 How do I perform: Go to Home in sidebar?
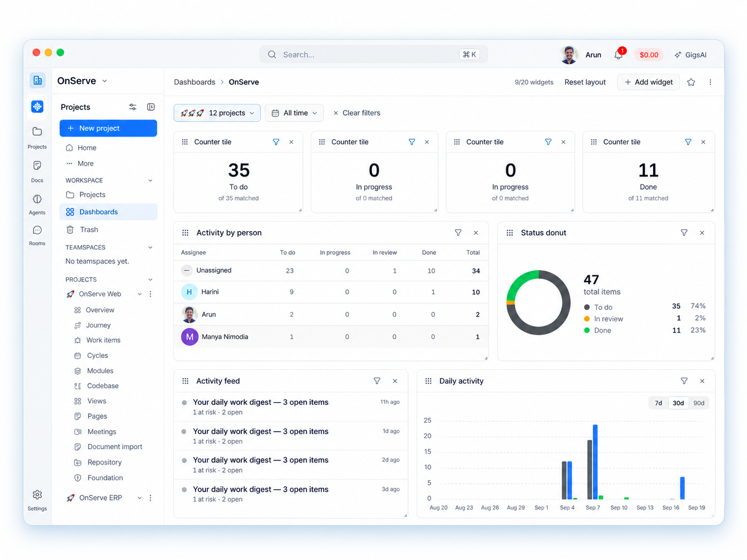87,147
